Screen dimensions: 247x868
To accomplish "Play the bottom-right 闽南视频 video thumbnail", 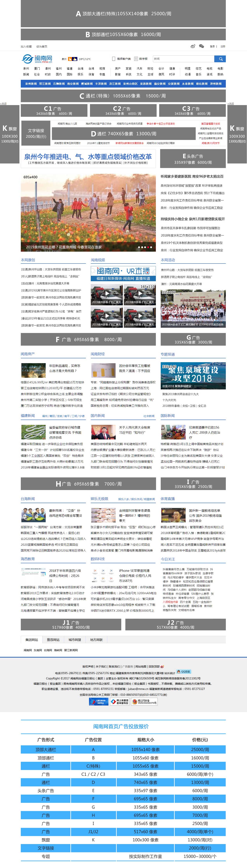I will (140, 317).
